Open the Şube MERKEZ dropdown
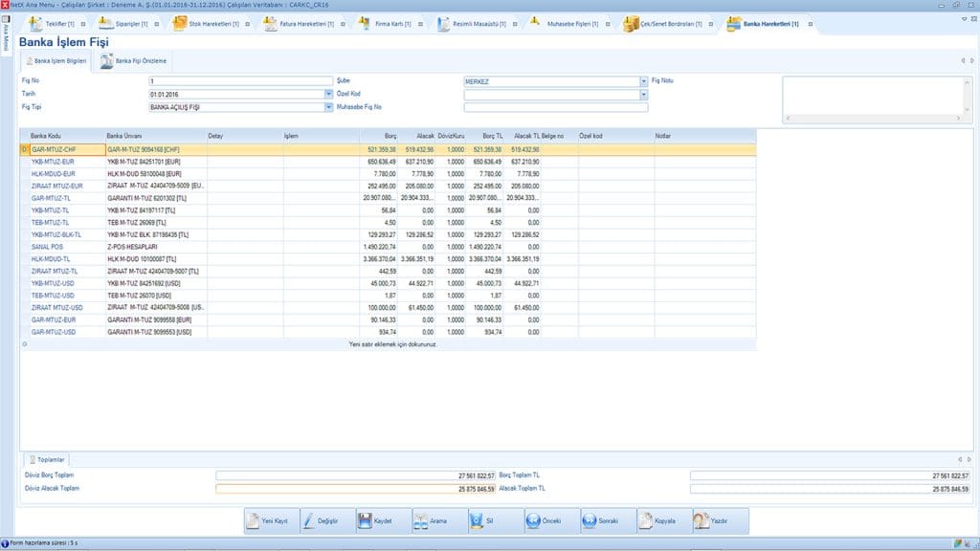 pyautogui.click(x=643, y=82)
